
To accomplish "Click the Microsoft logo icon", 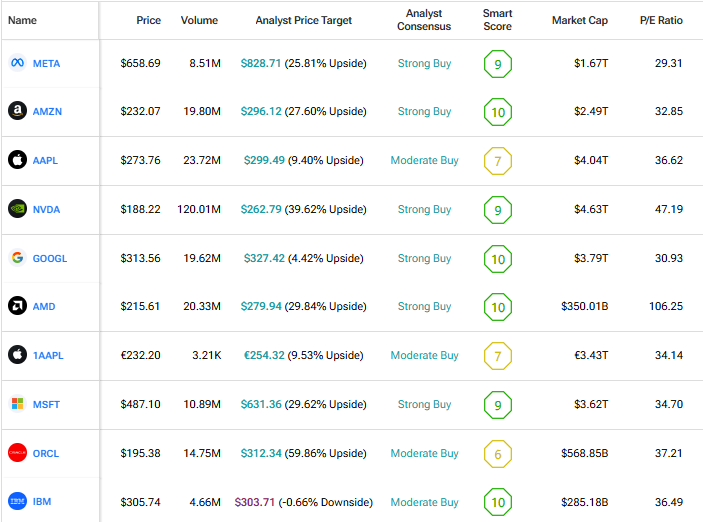I will [17, 404].
